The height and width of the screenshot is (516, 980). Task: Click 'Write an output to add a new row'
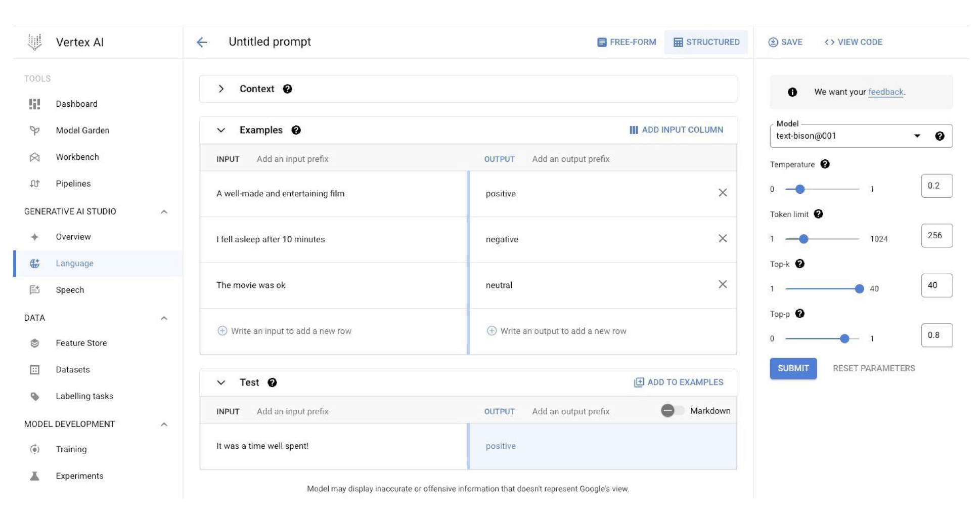click(563, 331)
